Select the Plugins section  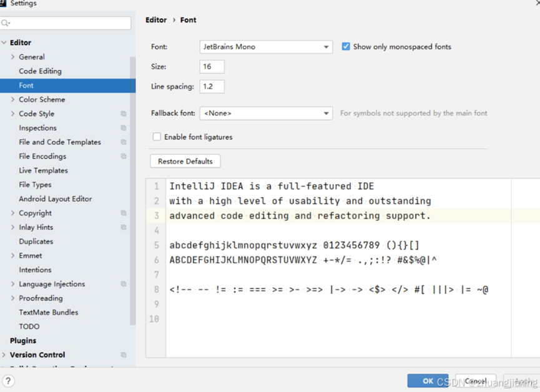click(x=23, y=341)
